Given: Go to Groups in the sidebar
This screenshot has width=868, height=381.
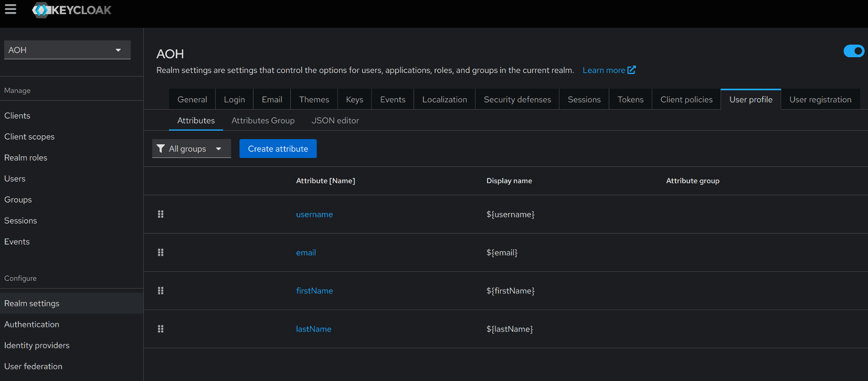Looking at the screenshot, I should 71,199.
